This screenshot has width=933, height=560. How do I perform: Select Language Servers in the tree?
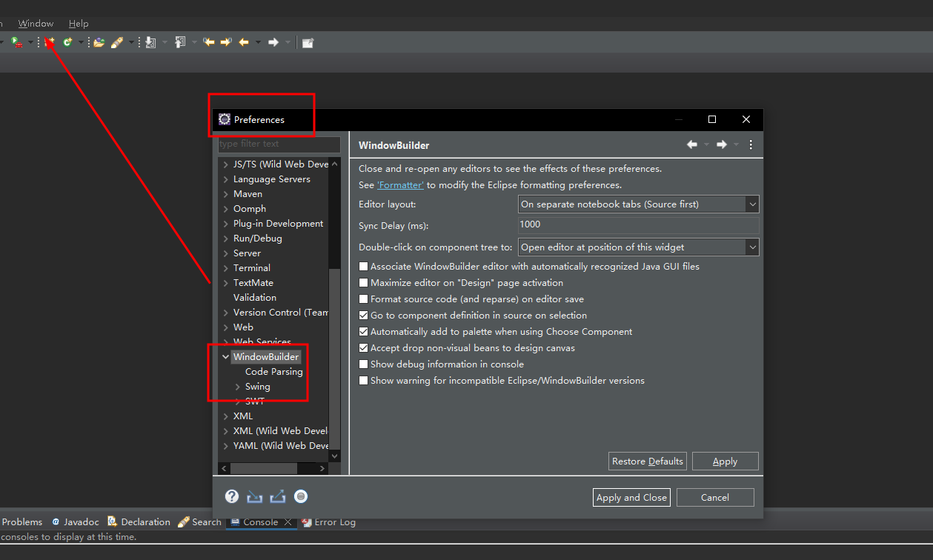(x=272, y=179)
